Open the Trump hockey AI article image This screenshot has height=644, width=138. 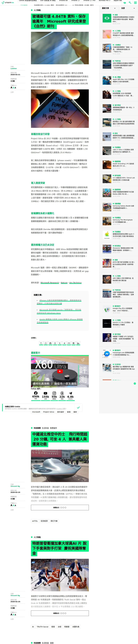pos(60,575)
